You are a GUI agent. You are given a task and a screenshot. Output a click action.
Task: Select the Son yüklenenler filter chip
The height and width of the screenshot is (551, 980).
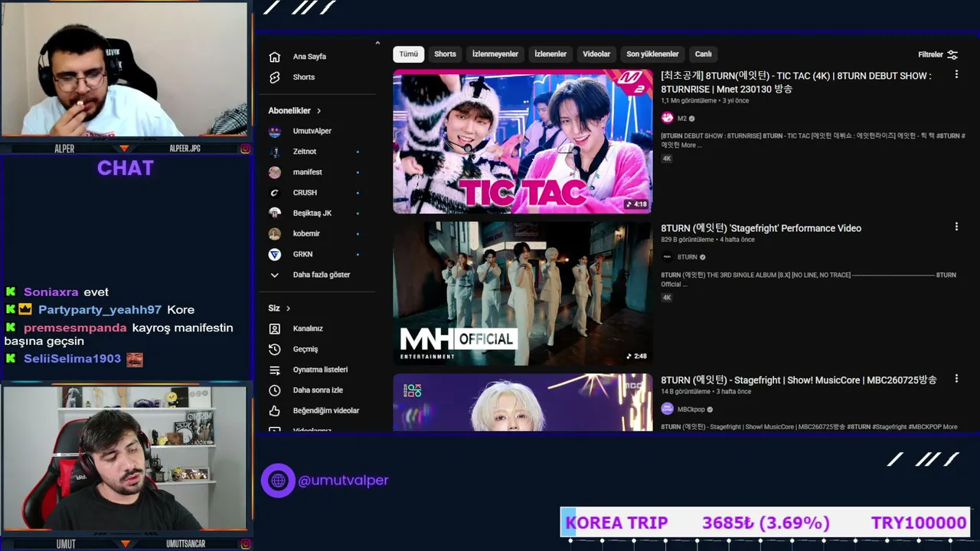pos(652,54)
